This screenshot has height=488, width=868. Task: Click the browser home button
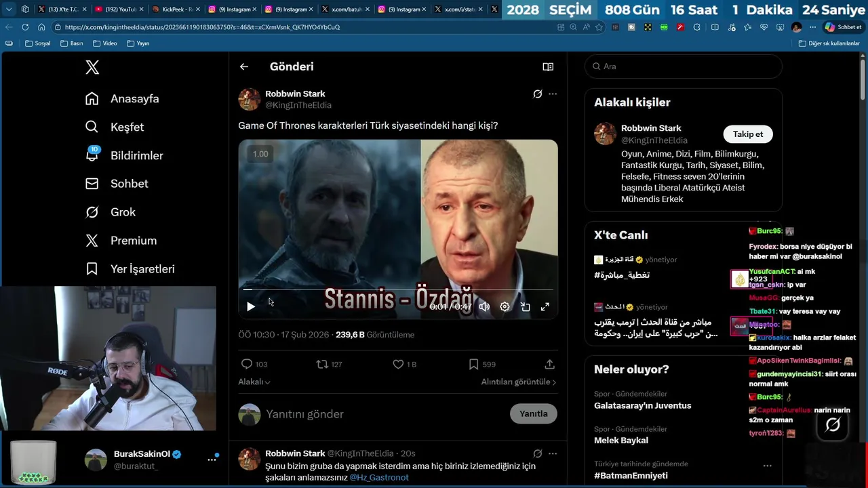(41, 27)
